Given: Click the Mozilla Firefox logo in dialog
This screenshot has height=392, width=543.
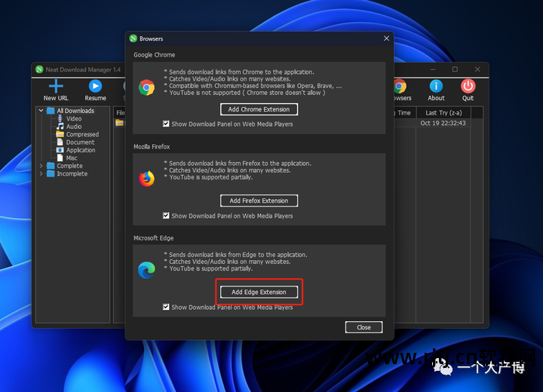Looking at the screenshot, I should (x=147, y=179).
